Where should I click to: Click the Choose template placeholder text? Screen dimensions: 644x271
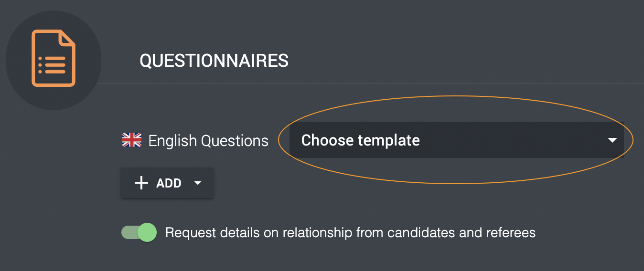tap(361, 140)
